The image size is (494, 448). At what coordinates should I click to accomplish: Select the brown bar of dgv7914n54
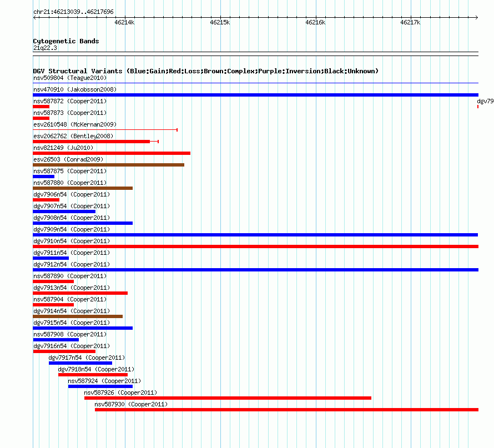pos(78,316)
